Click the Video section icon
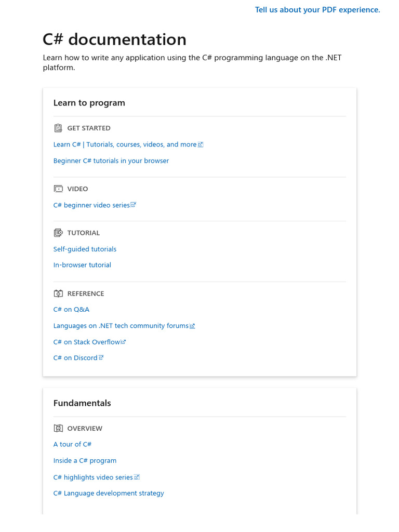The width and height of the screenshot is (399, 532). [58, 189]
